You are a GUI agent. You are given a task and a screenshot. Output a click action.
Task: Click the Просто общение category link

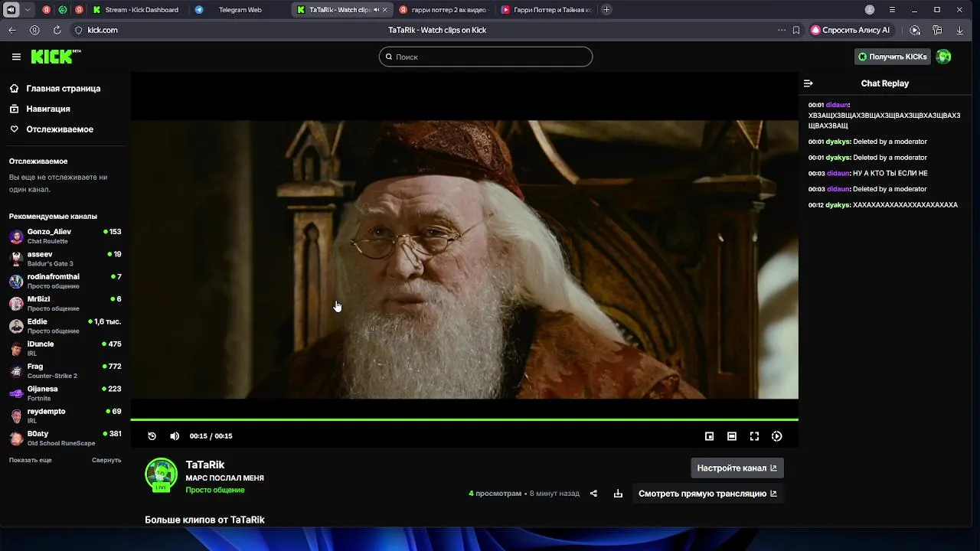(215, 490)
